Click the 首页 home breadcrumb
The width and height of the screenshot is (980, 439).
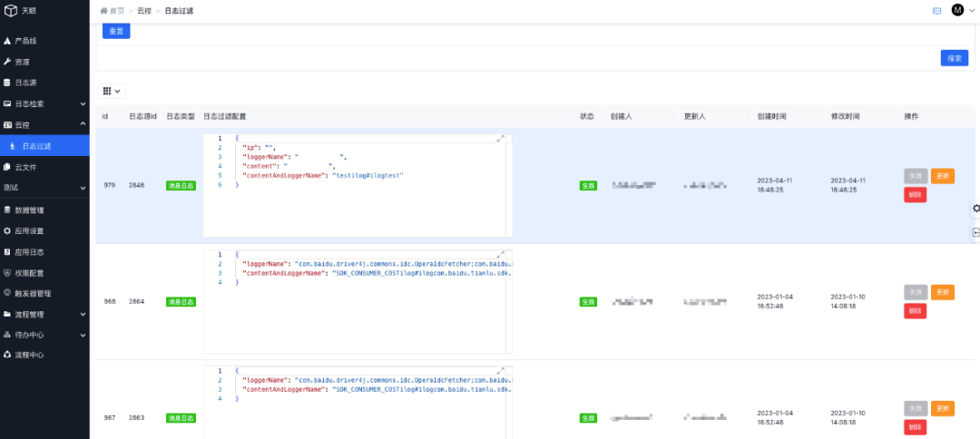click(x=112, y=11)
